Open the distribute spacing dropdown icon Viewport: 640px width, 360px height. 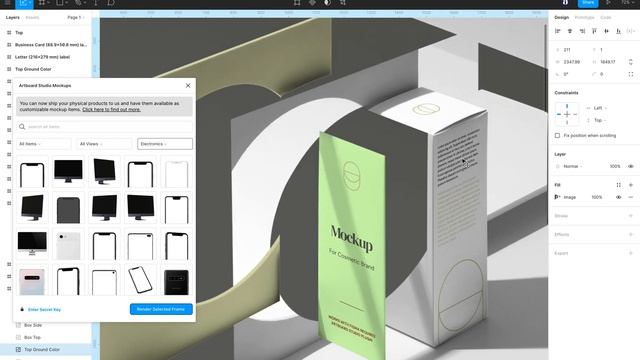631,31
